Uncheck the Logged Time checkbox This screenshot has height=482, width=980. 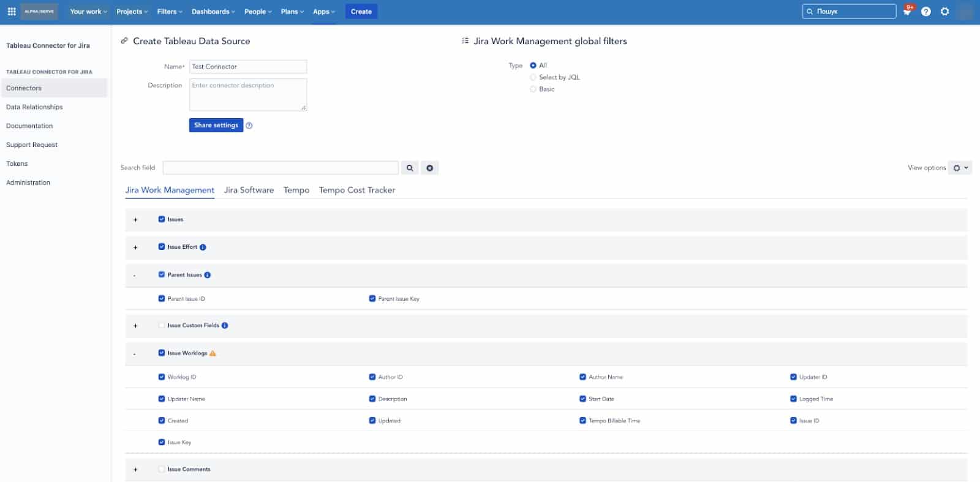click(793, 399)
